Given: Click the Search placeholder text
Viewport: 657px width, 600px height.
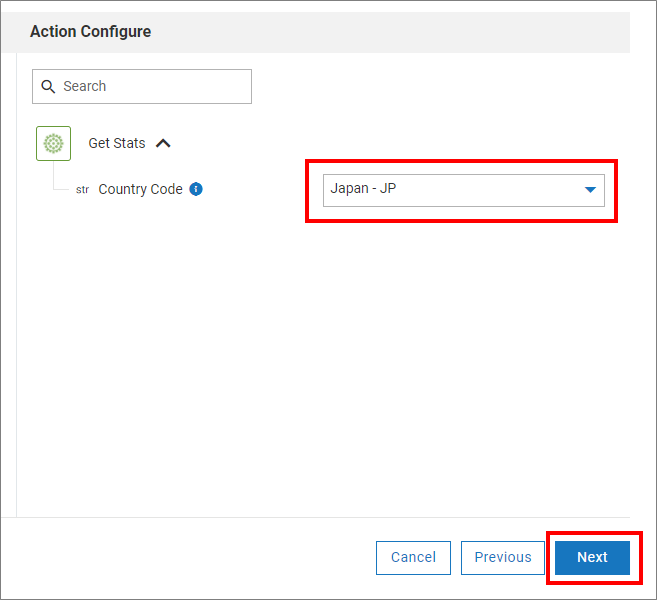Looking at the screenshot, I should click(85, 87).
